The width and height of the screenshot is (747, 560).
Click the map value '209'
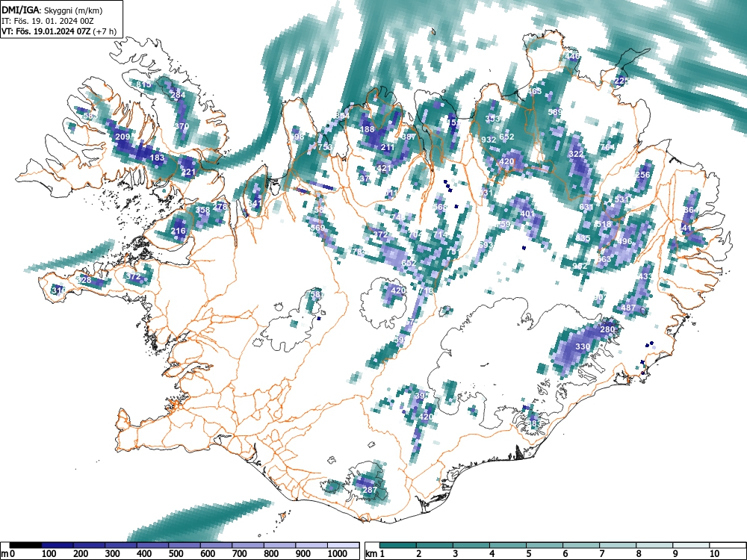click(123, 137)
